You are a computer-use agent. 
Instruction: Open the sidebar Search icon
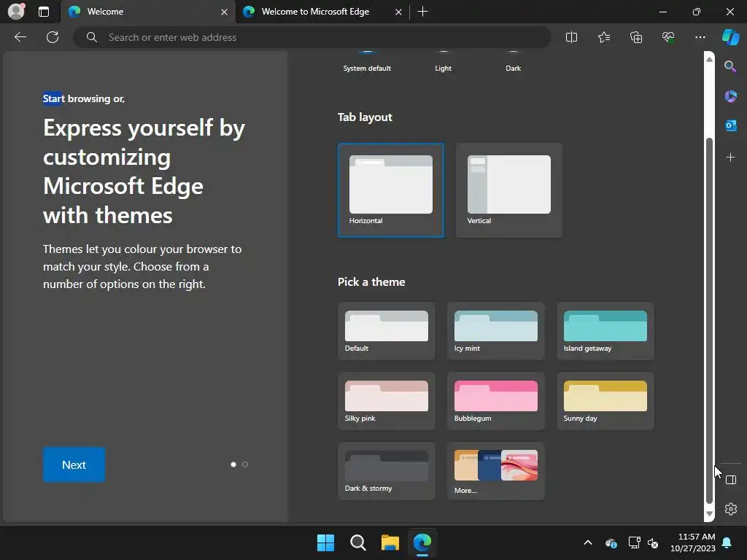coord(730,66)
